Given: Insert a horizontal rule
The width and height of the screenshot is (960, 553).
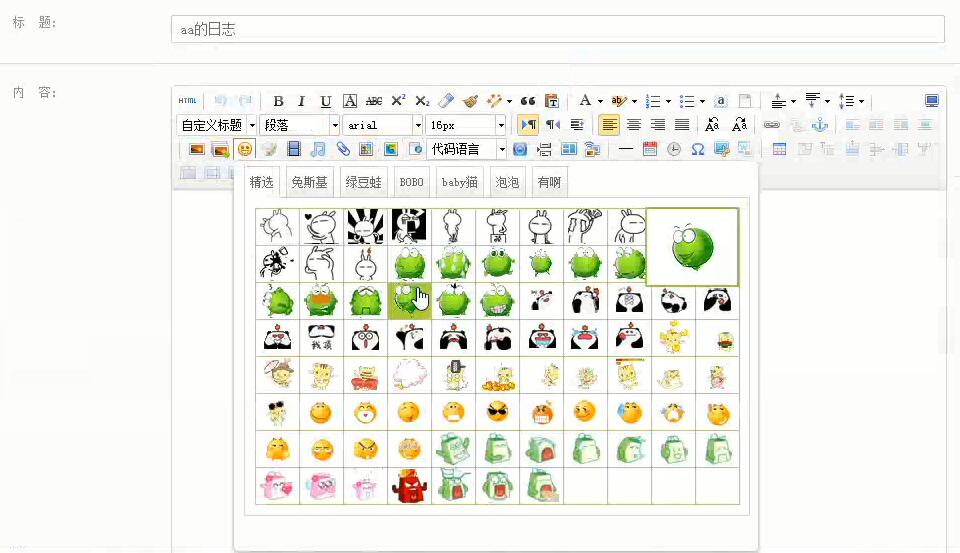Looking at the screenshot, I should tap(626, 149).
